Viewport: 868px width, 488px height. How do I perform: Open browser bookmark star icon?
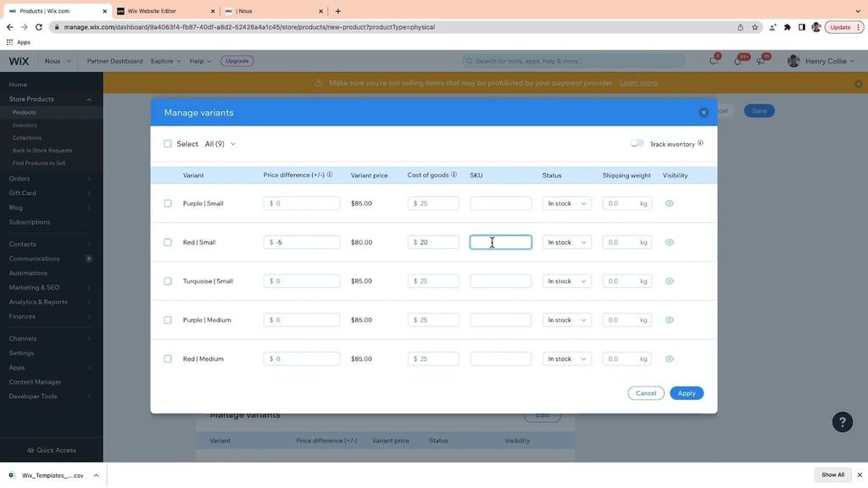(754, 26)
